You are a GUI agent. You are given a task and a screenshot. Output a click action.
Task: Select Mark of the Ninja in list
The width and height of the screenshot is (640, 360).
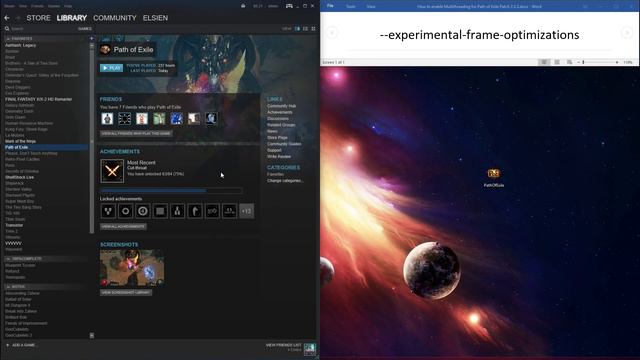click(x=20, y=141)
